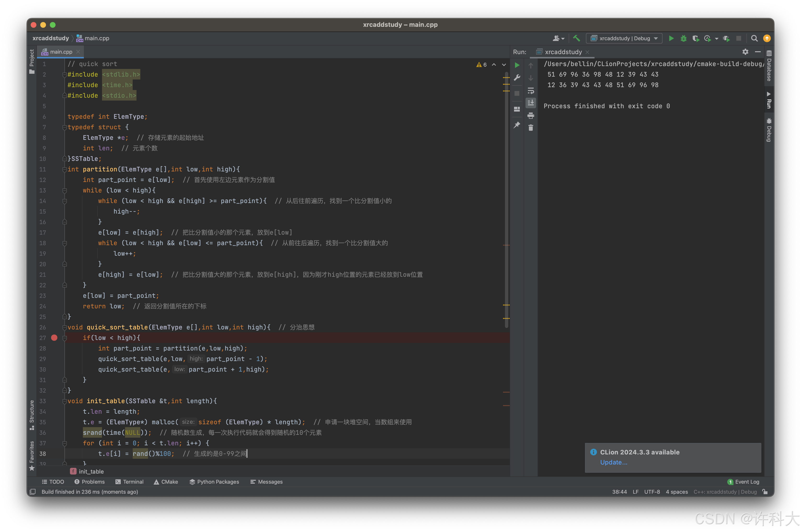Open the profiler run options dropdown arrow
801x532 pixels.
pyautogui.click(x=716, y=39)
